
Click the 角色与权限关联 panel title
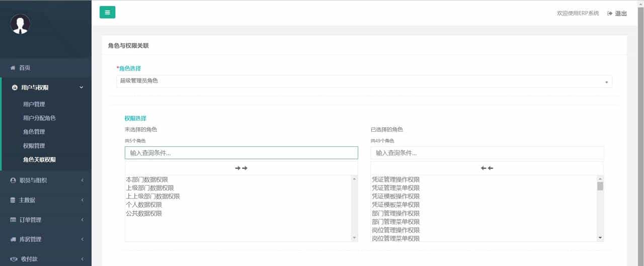[128, 46]
